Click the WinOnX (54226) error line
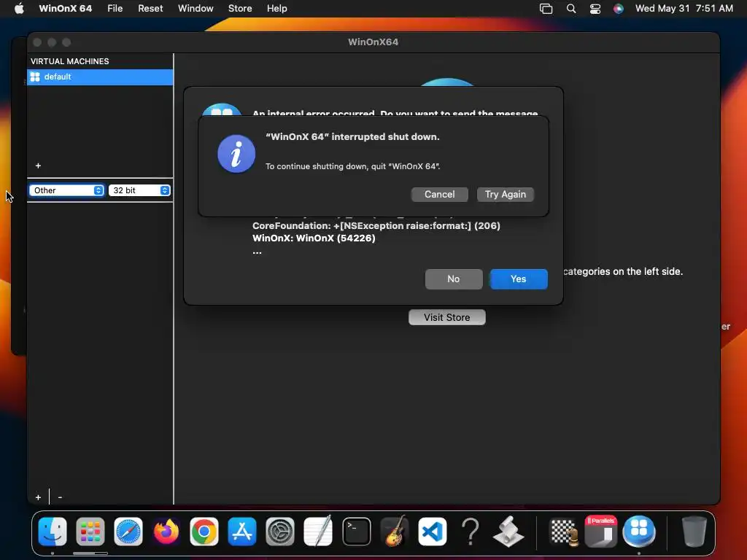Viewport: 747px width, 560px height. pyautogui.click(x=314, y=238)
